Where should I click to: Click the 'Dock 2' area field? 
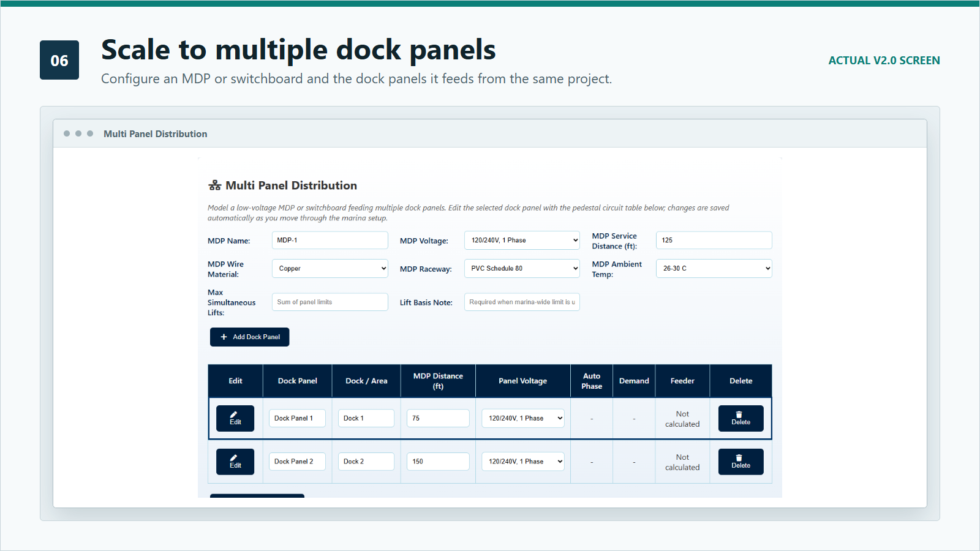click(x=366, y=462)
